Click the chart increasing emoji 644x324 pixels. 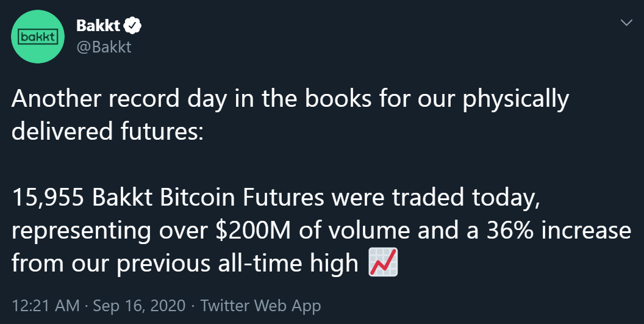click(384, 262)
